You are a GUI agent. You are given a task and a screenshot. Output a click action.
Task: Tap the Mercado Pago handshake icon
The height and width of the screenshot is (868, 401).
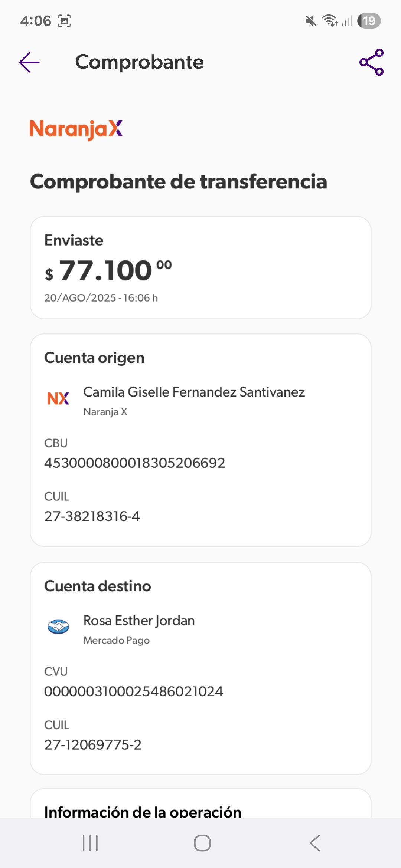(x=58, y=627)
